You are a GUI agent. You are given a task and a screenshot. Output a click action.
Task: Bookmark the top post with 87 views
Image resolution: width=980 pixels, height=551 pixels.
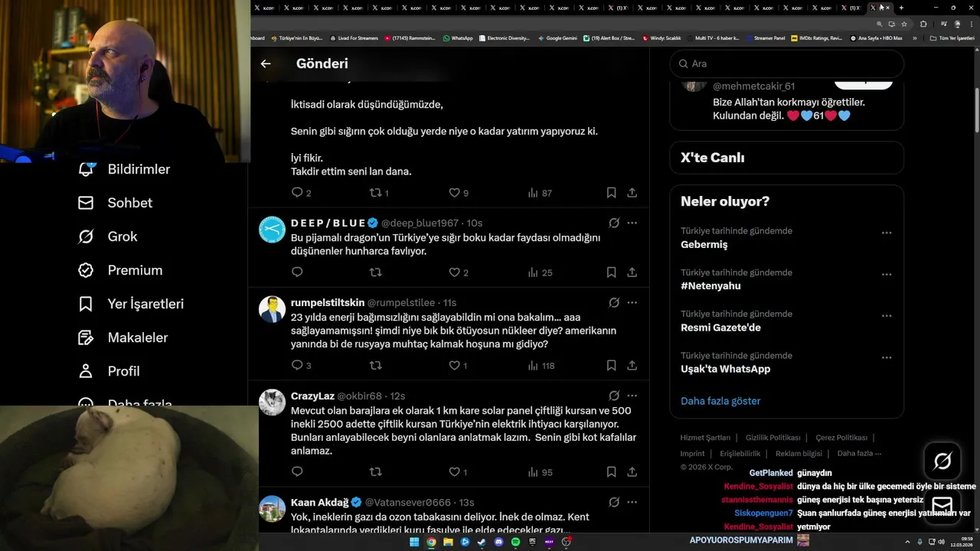point(611,193)
